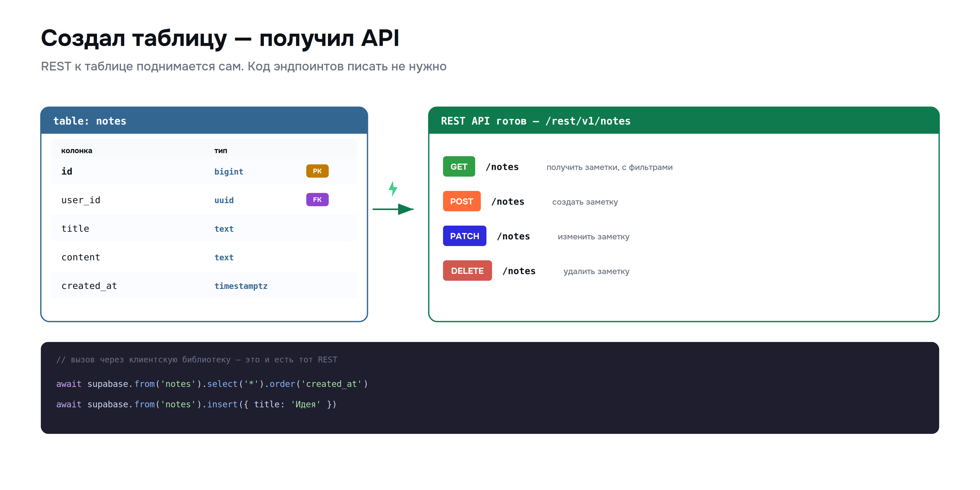The height and width of the screenshot is (490, 980).
Task: Click the 'bigint' type value
Action: [x=229, y=171]
